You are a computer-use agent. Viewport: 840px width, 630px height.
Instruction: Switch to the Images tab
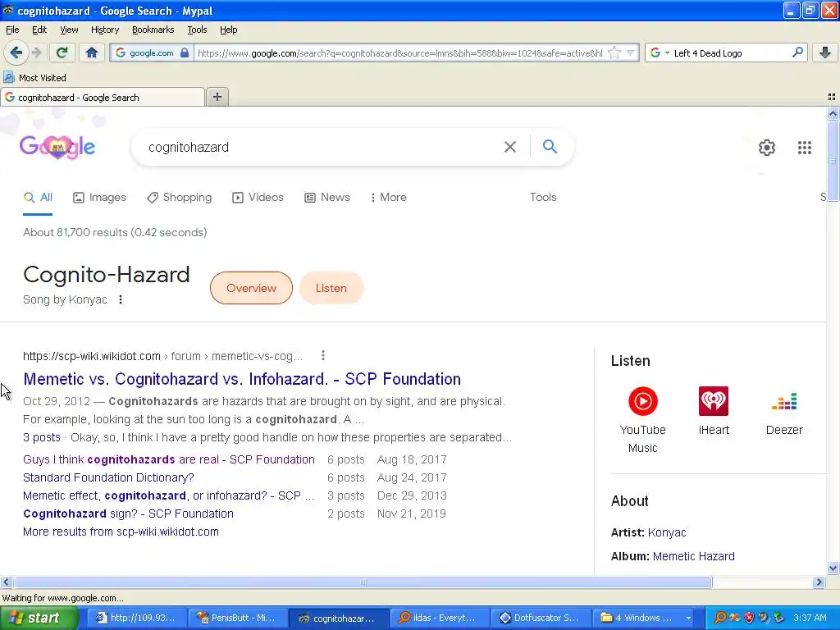(x=99, y=197)
